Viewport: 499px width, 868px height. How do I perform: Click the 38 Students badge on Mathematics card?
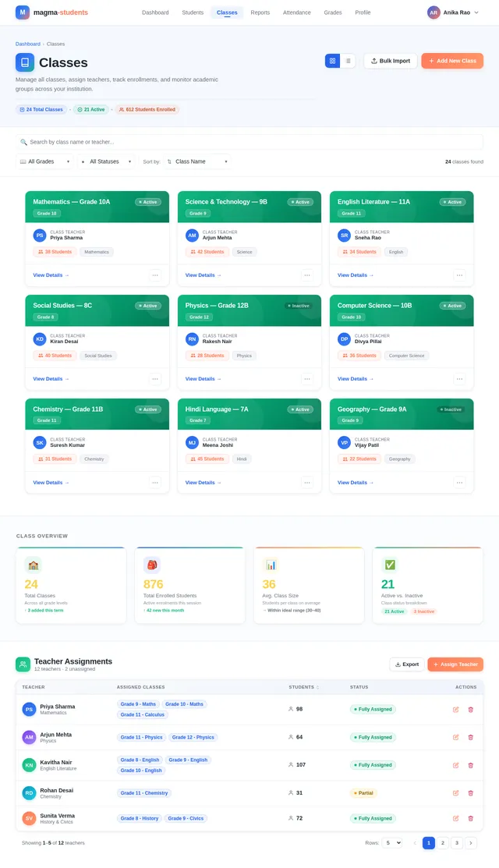55,252
